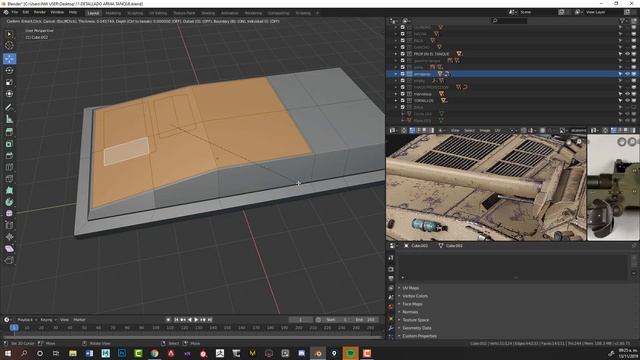Open the Edit menu

point(26,12)
